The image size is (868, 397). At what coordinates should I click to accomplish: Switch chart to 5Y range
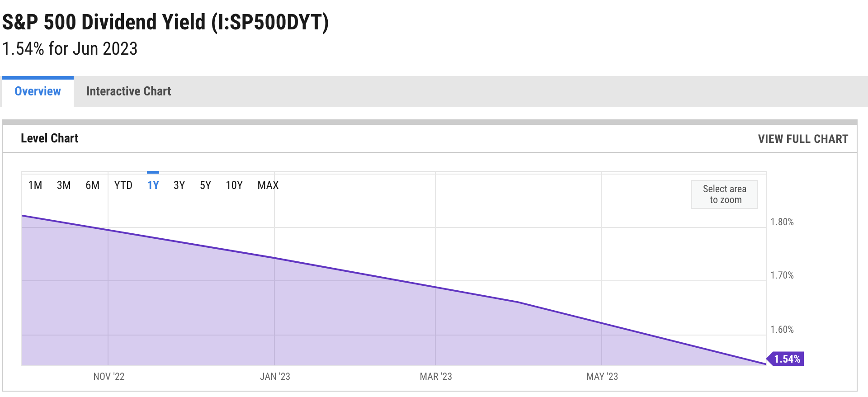(205, 185)
